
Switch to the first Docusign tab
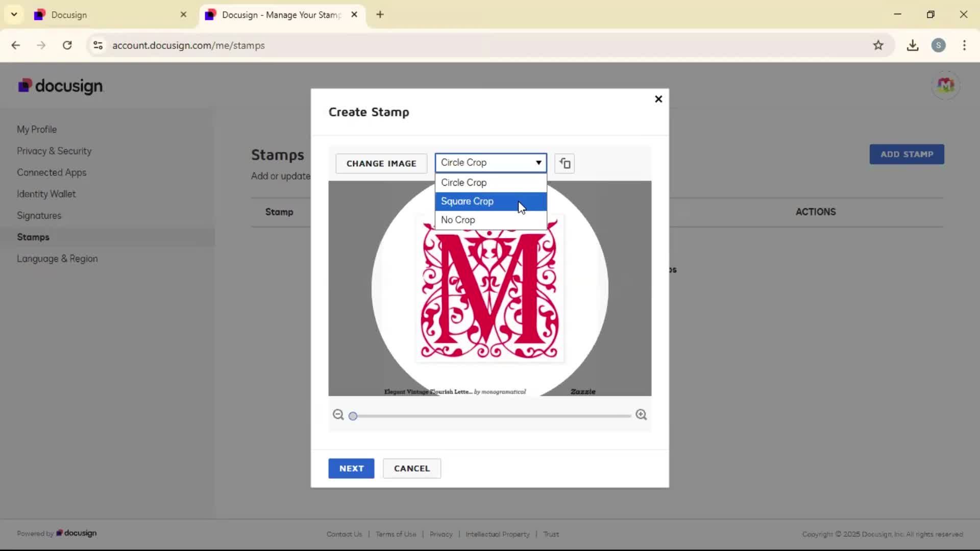[x=110, y=15]
